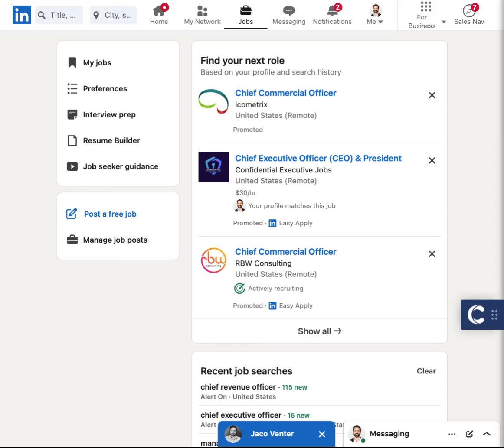504x448 pixels.
Task: Click the profile photo beside profile match
Action: pyautogui.click(x=239, y=205)
